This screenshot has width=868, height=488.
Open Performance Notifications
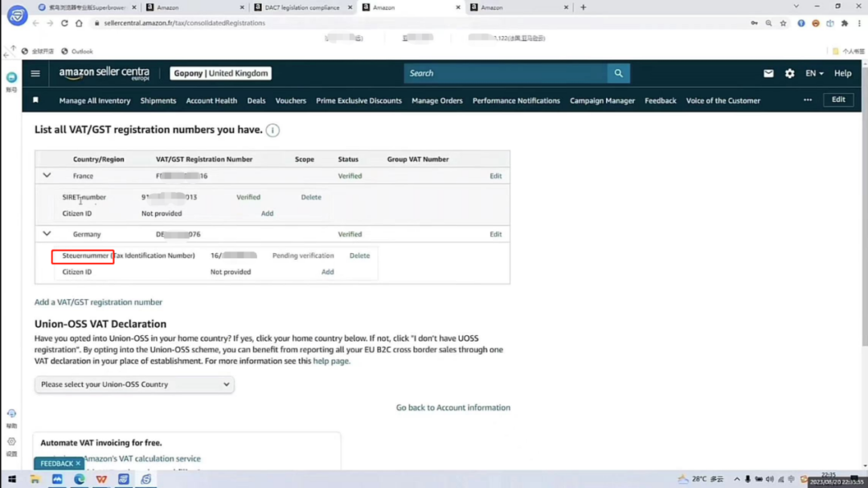coord(516,100)
